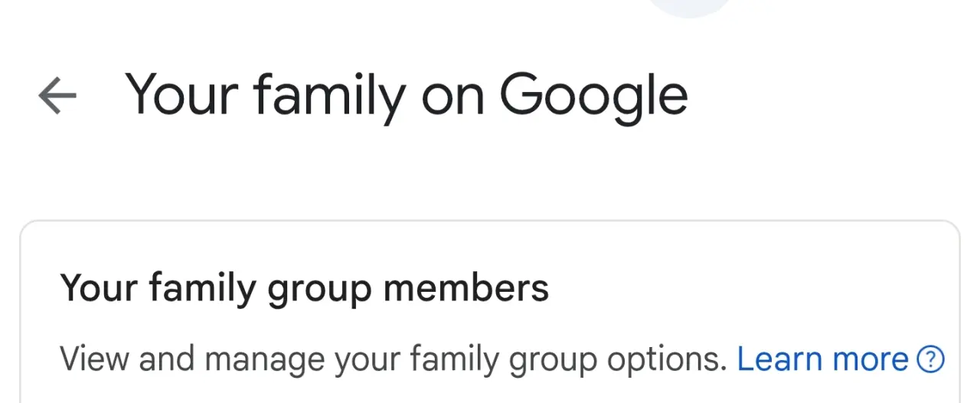Select the family group options text
This screenshot has width=980, height=403.
pos(567,359)
